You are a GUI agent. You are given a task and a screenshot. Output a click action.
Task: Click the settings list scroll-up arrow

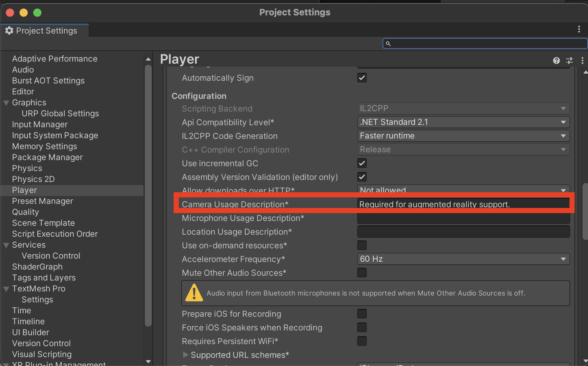148,59
